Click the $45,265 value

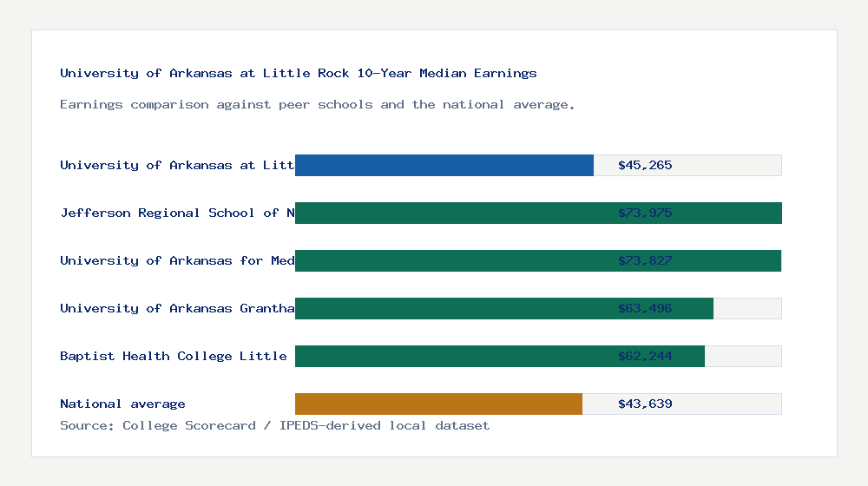coord(645,165)
